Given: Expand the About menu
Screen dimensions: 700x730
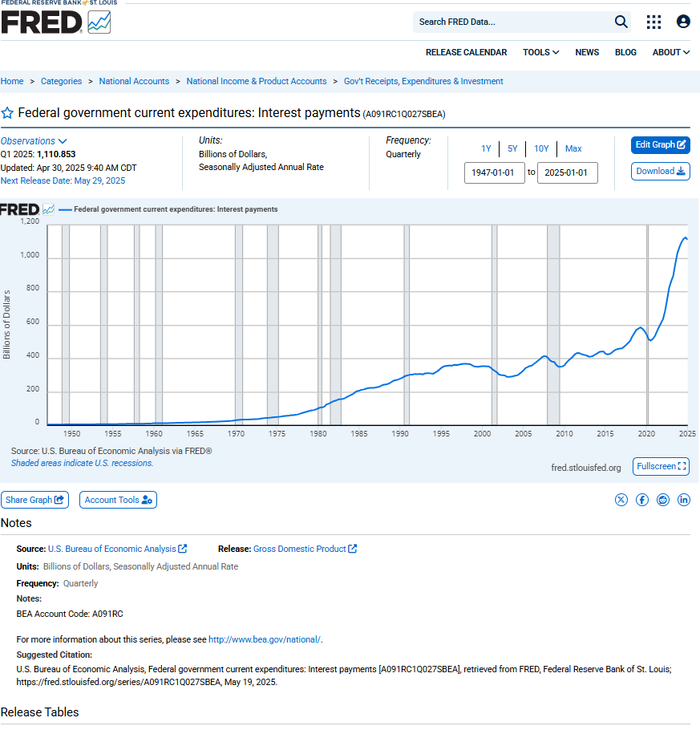Looking at the screenshot, I should [x=670, y=52].
